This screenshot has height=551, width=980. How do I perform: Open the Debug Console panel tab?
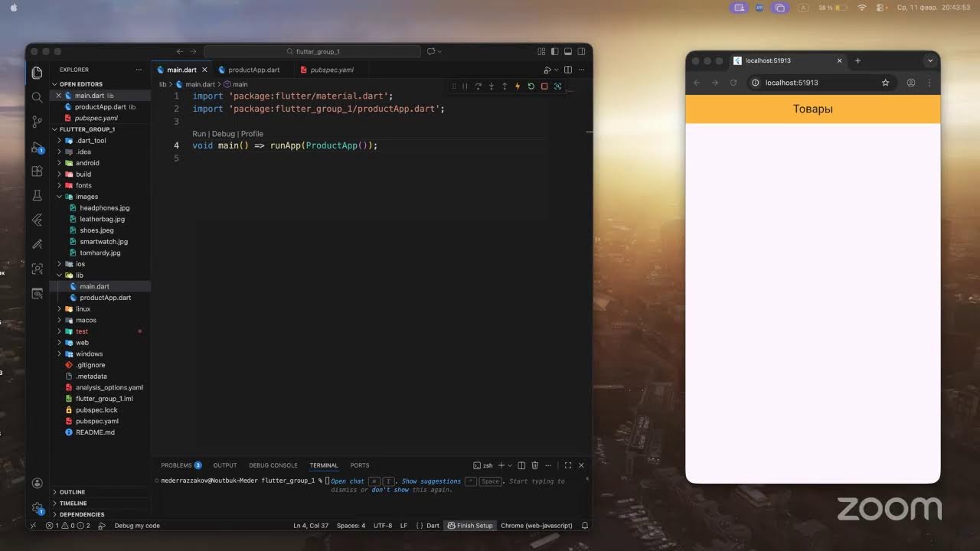tap(273, 465)
